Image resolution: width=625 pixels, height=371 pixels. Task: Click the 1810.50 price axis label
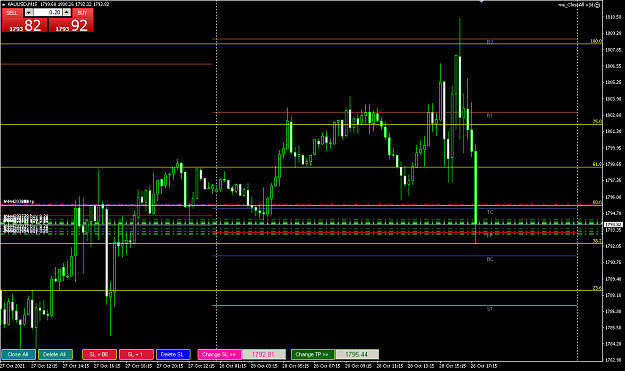pyautogui.click(x=614, y=17)
